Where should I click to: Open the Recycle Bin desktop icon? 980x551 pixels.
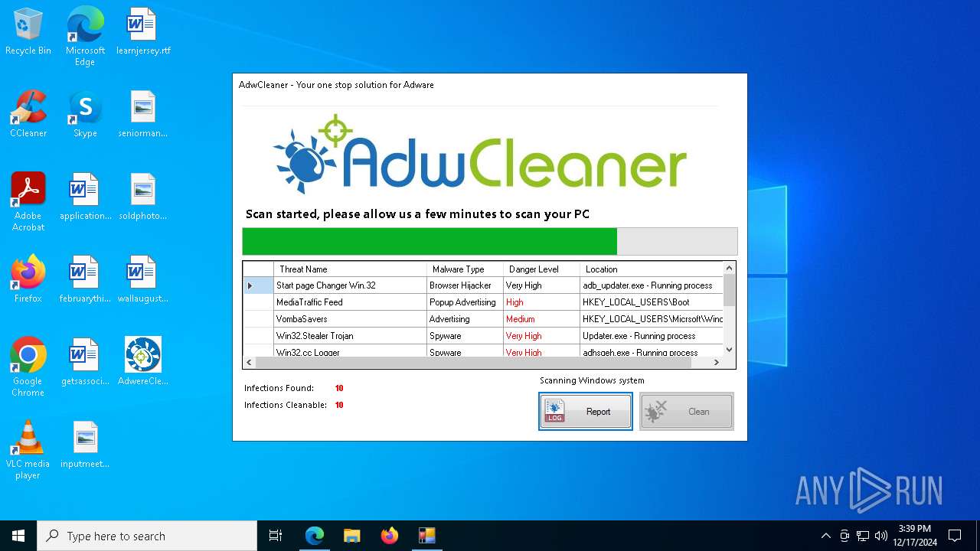coord(28,32)
